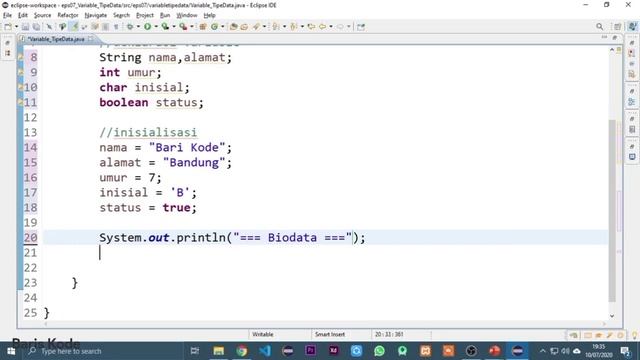Click the New Java Package icon
The height and width of the screenshot is (360, 640).
point(203,27)
